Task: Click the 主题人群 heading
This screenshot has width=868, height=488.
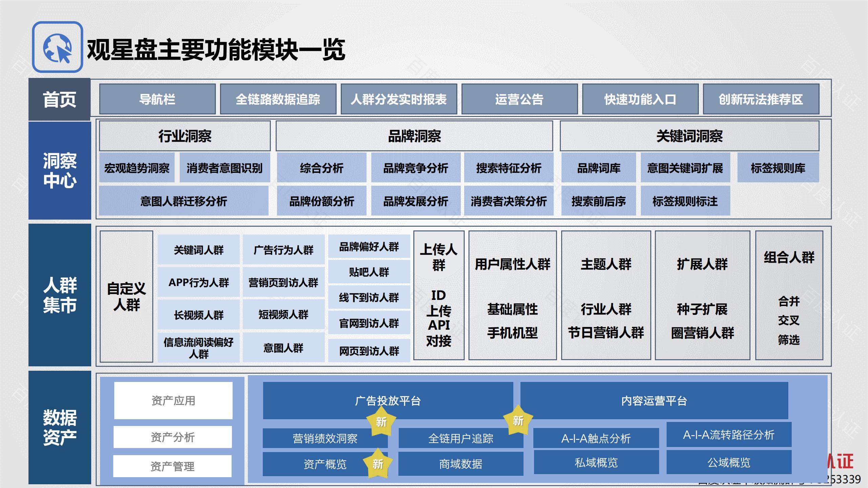Action: coord(606,264)
